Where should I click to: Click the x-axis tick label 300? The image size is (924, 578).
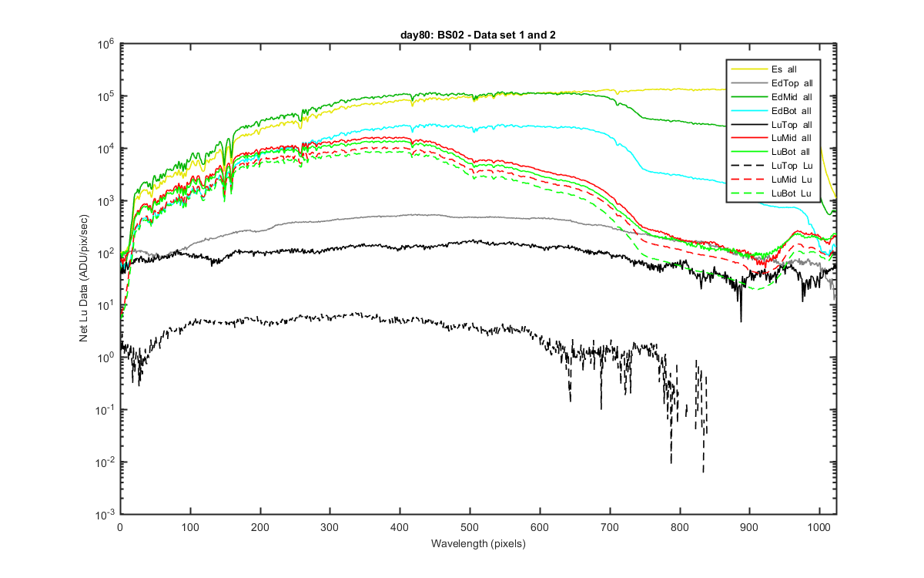pyautogui.click(x=330, y=527)
